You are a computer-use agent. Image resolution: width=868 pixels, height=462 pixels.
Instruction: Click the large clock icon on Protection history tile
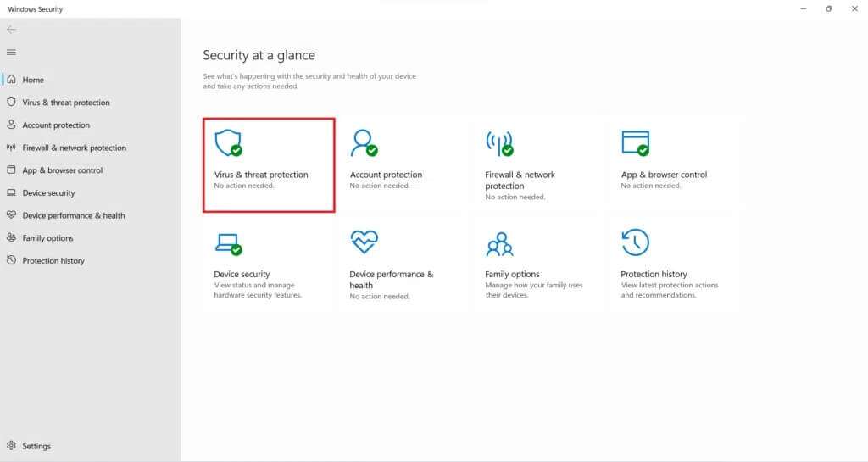636,242
